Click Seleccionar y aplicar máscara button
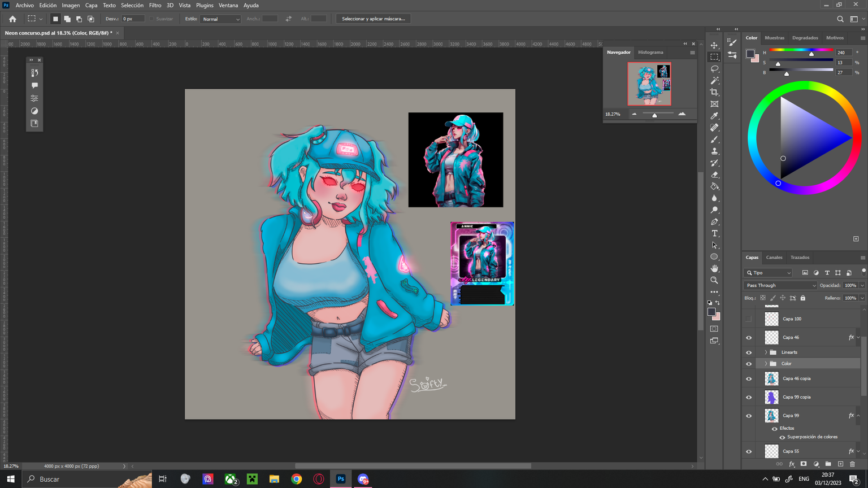 (374, 19)
